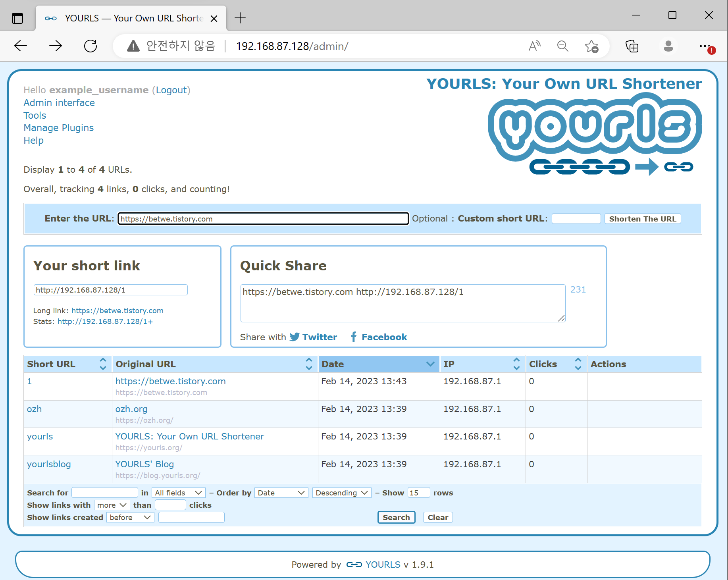Open the browser favorites star icon

coord(591,46)
